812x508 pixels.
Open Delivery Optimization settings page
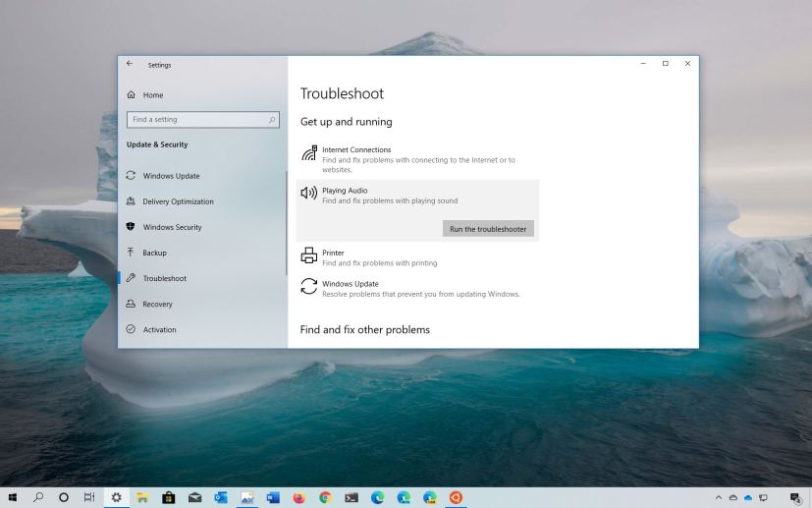click(178, 201)
